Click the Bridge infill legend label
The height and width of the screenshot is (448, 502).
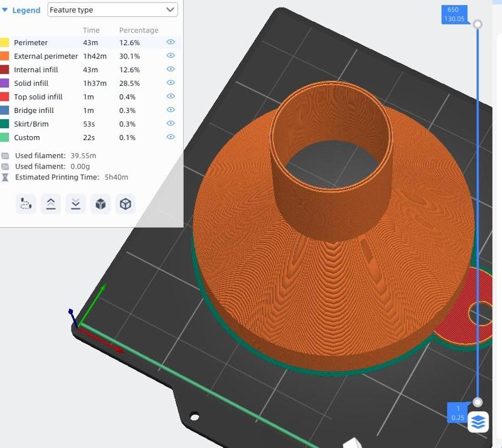(x=34, y=110)
